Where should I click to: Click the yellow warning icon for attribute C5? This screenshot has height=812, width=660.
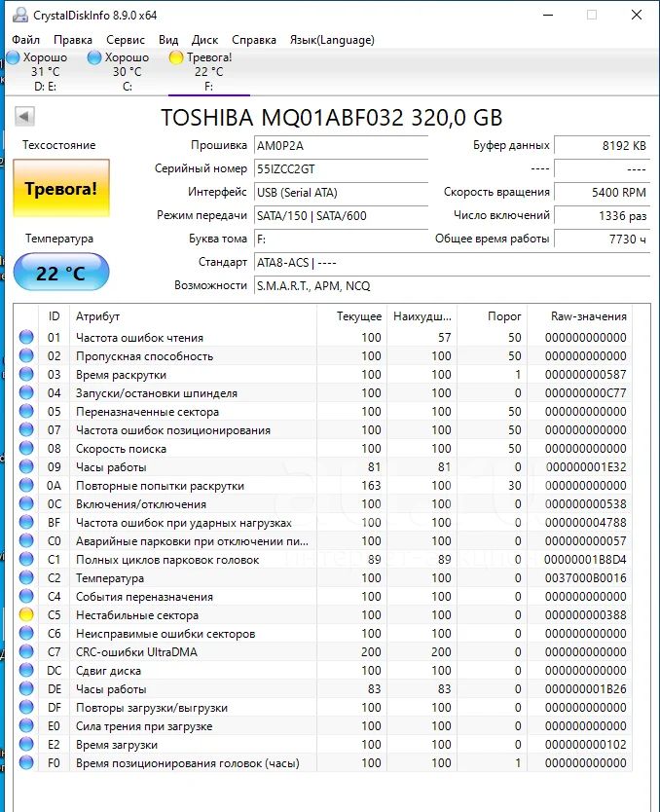coord(26,614)
